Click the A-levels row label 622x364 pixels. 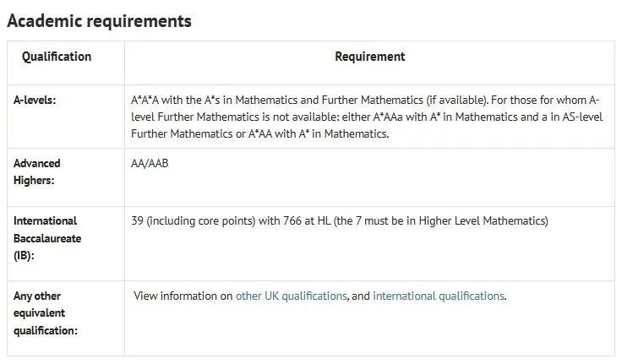point(35,100)
